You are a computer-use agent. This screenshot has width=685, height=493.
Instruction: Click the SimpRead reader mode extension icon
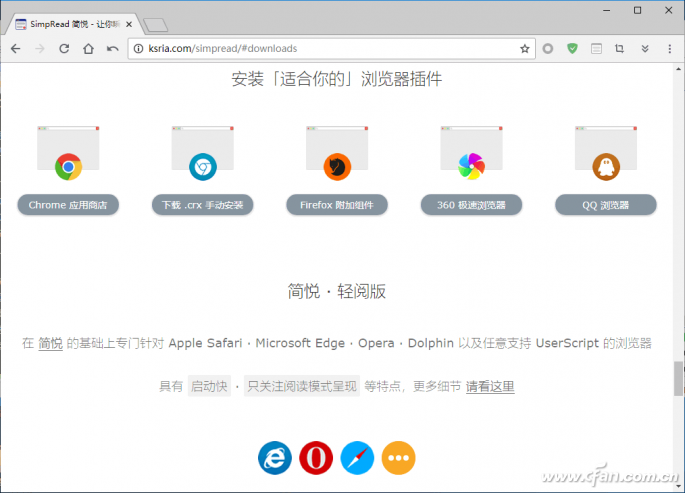[596, 48]
